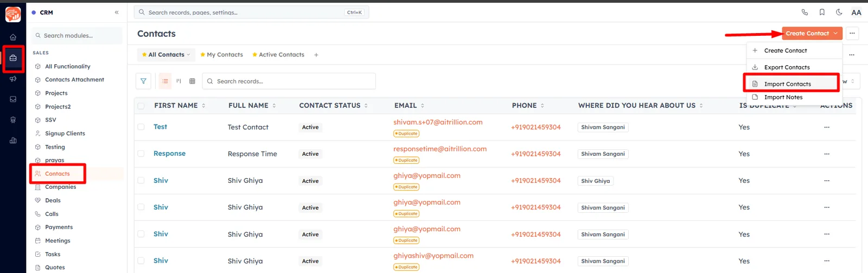
Task: Open the AA user avatar menu
Action: 856,12
